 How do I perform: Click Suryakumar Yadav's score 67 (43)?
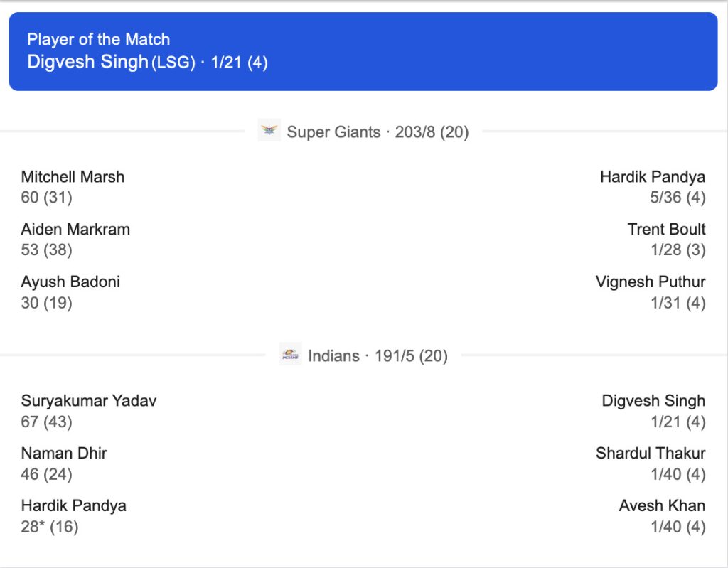pos(47,422)
